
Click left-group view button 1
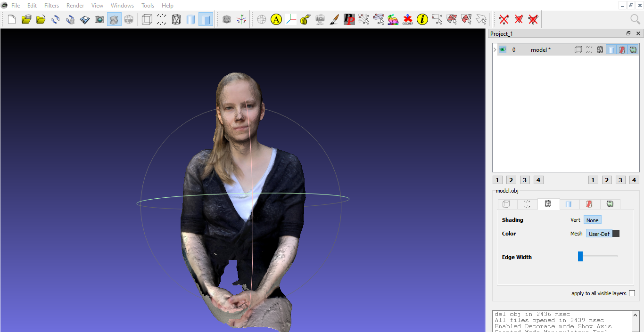pyautogui.click(x=497, y=180)
